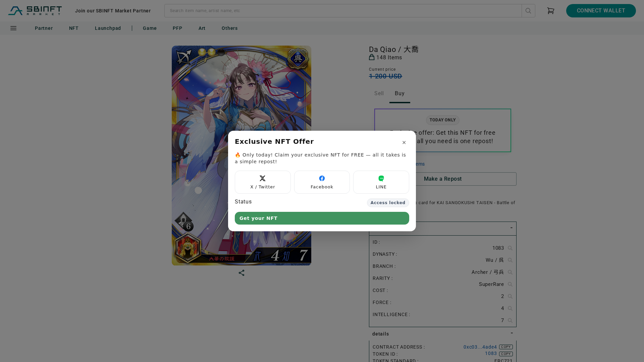Repost via LINE
Screen dimensions: 644x362
point(381,182)
